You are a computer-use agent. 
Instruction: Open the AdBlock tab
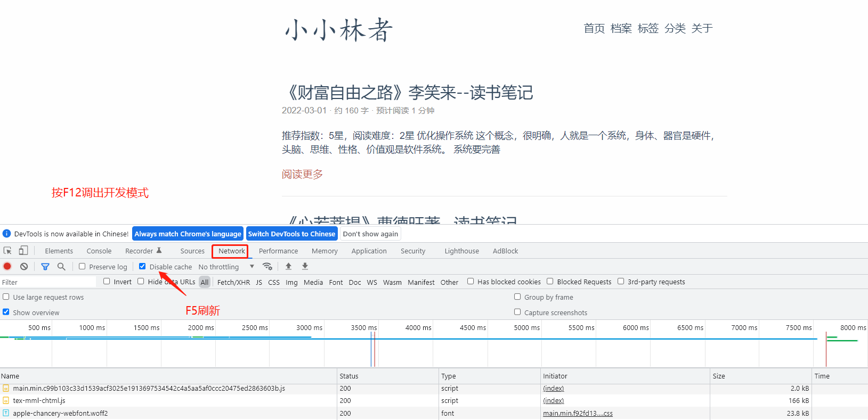point(506,251)
